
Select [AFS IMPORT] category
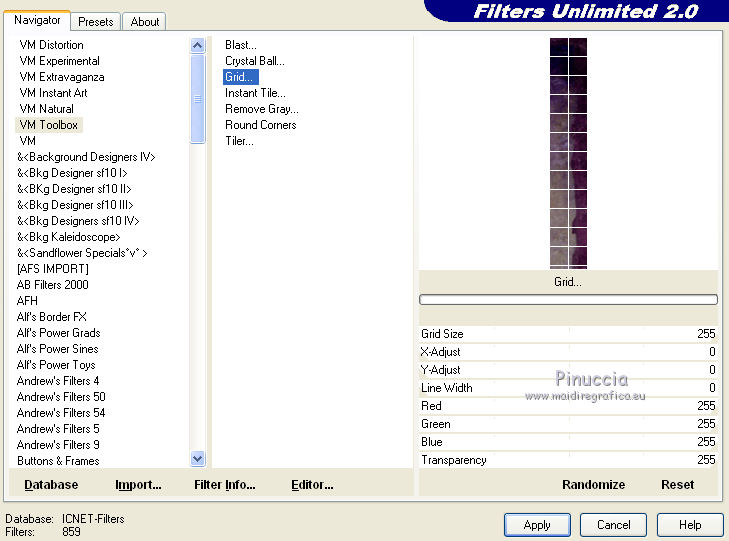pyautogui.click(x=53, y=269)
